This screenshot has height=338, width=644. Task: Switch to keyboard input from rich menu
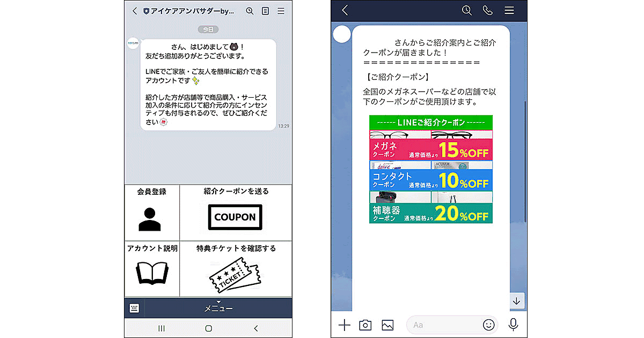[135, 308]
